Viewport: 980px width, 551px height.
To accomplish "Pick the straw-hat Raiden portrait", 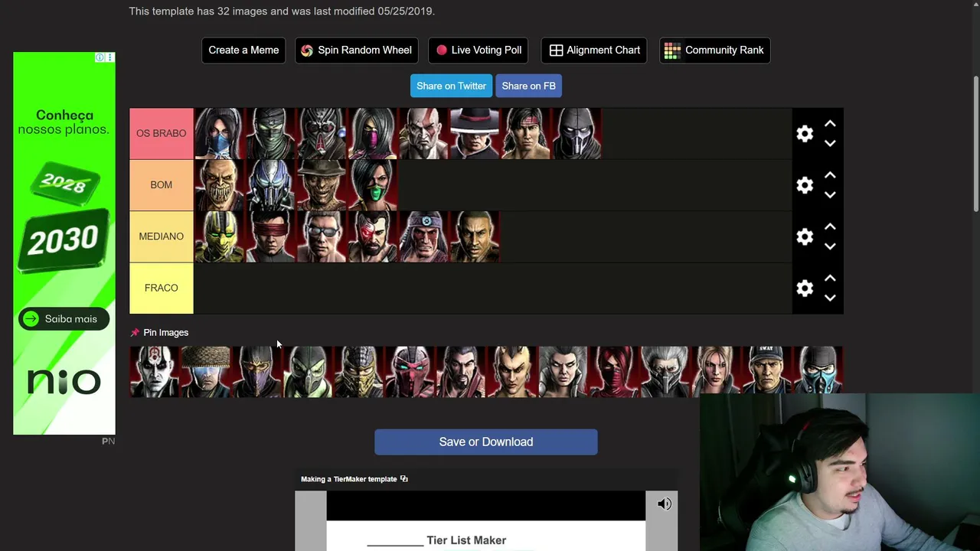I will coord(206,372).
